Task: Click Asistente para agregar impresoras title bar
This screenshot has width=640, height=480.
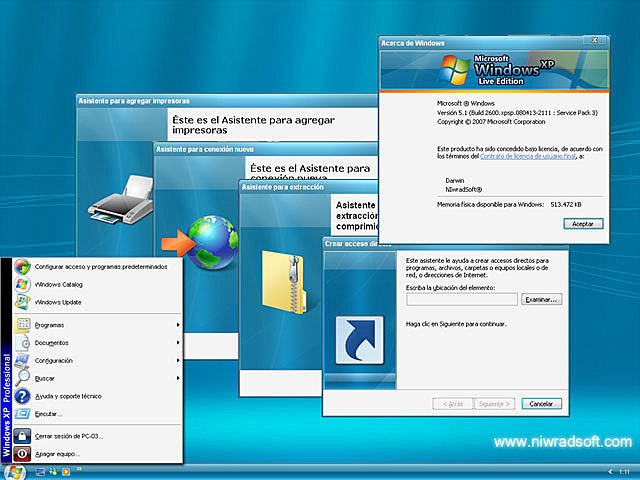Action: (x=227, y=101)
